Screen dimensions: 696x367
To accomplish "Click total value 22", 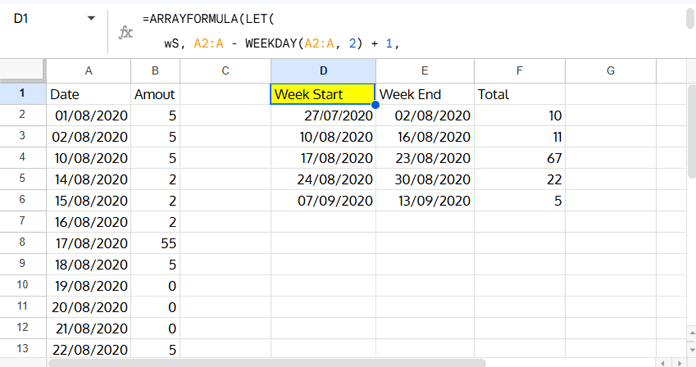I will coord(519,179).
